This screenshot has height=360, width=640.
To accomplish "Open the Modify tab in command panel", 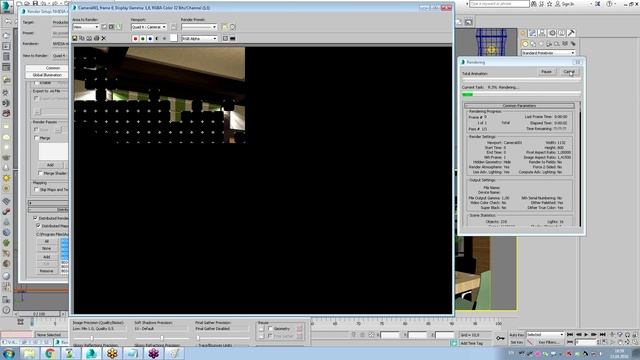I will coord(533,33).
